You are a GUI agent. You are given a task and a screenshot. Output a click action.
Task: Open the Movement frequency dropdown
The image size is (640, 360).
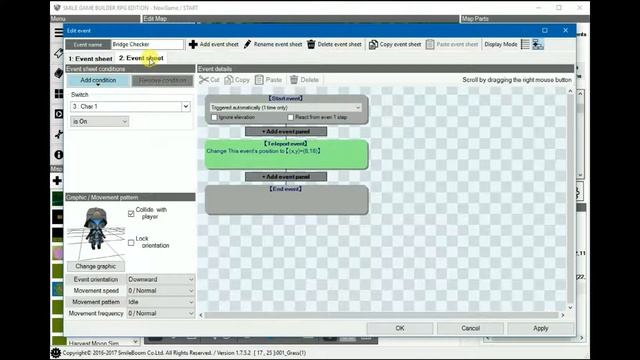(x=161, y=313)
